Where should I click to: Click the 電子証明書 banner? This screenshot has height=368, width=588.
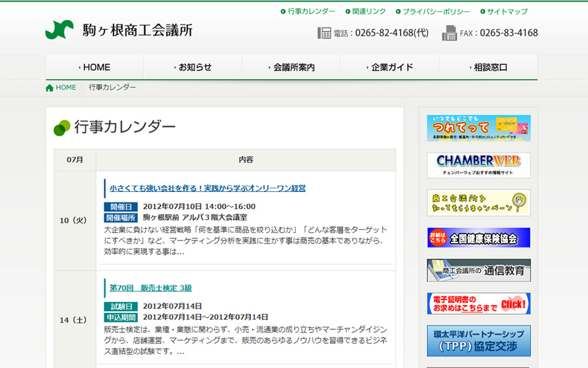pos(478,304)
